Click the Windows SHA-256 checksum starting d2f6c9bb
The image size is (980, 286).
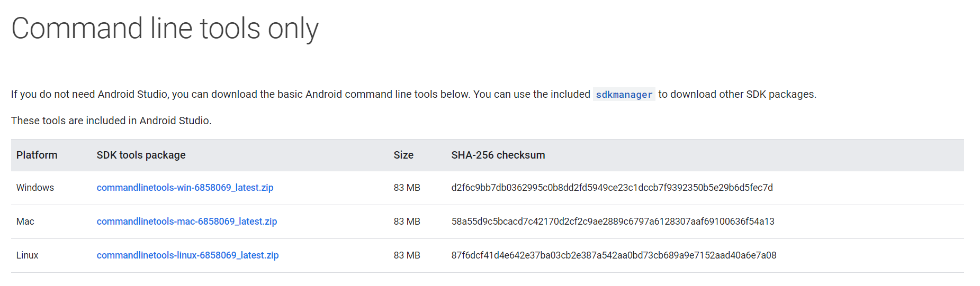click(x=612, y=188)
